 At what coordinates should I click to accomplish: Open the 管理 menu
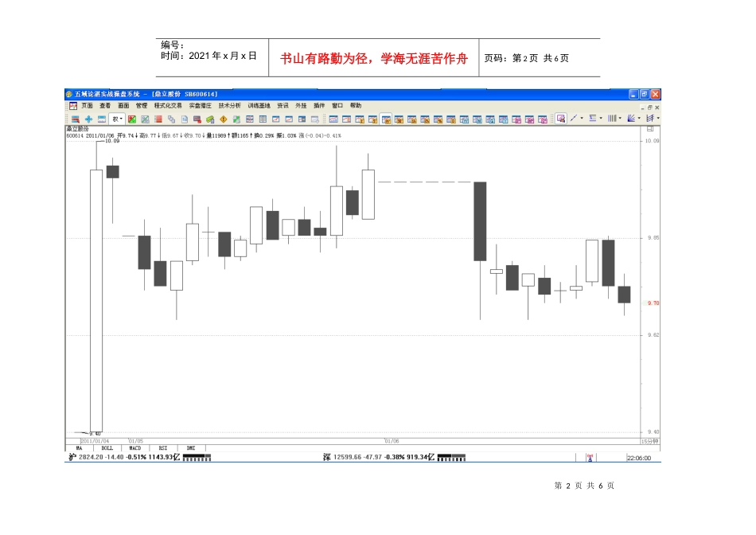[x=142, y=106]
